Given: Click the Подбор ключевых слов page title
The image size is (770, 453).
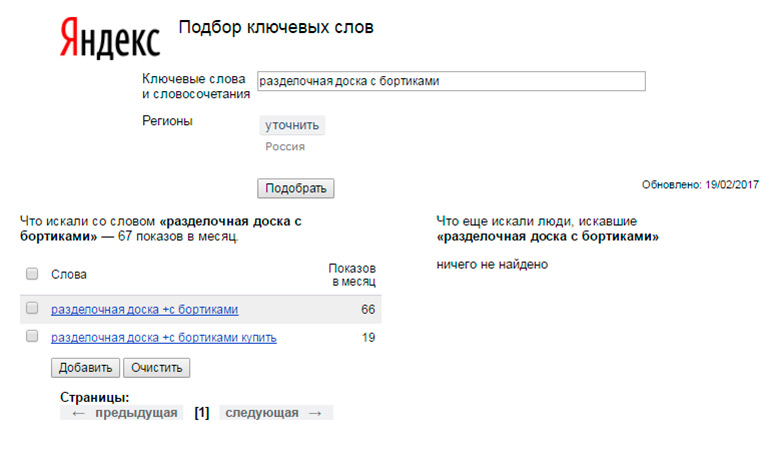Looking at the screenshot, I should click(x=276, y=27).
